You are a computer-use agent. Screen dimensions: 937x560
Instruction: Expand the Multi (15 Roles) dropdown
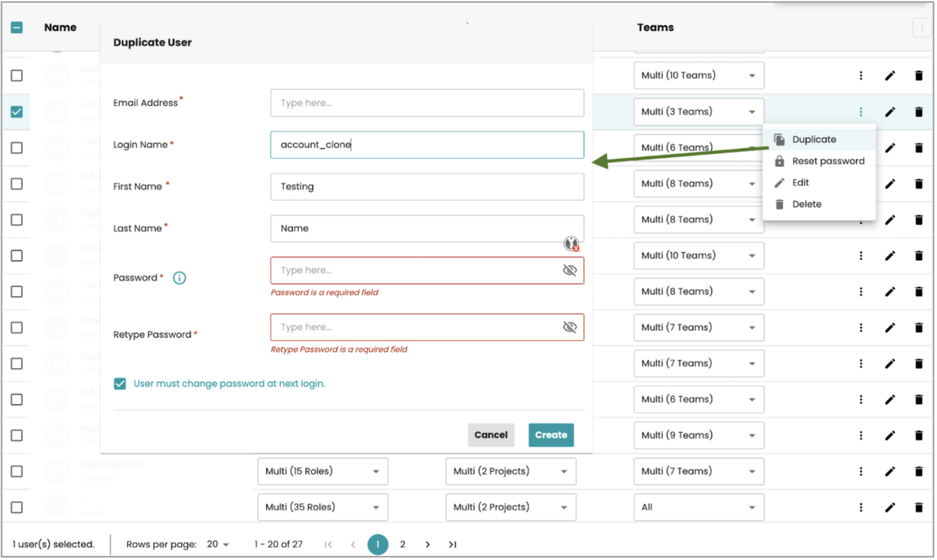[322, 471]
